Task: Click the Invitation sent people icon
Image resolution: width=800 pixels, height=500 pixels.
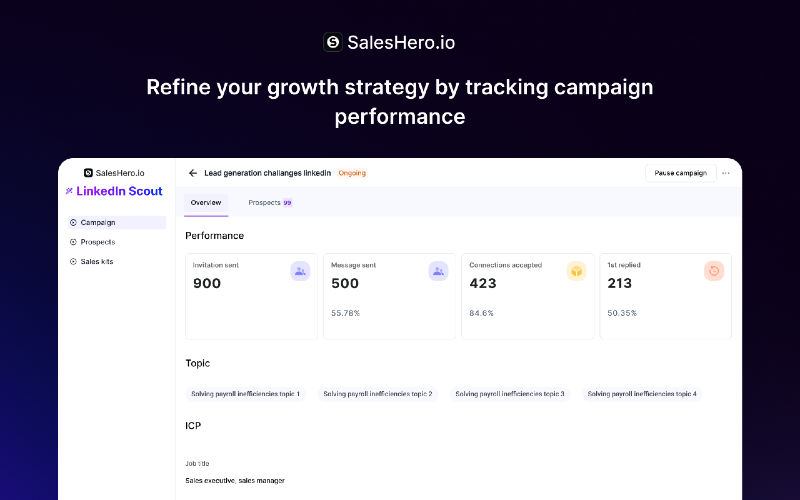Action: 300,271
